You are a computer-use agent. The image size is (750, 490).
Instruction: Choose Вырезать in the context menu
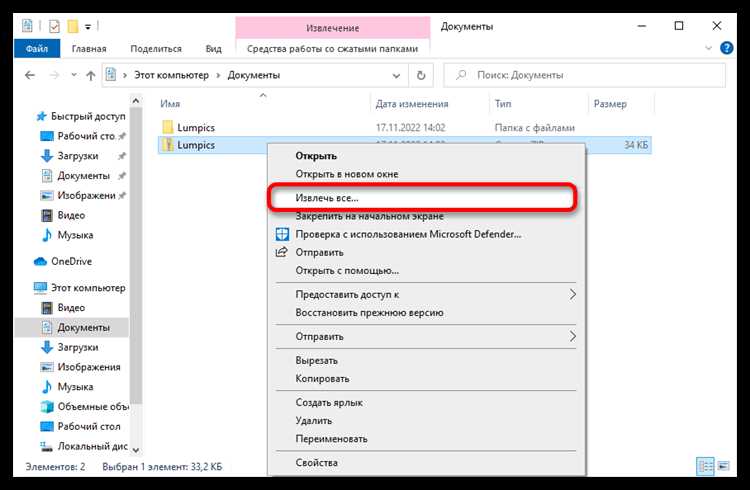tap(316, 360)
